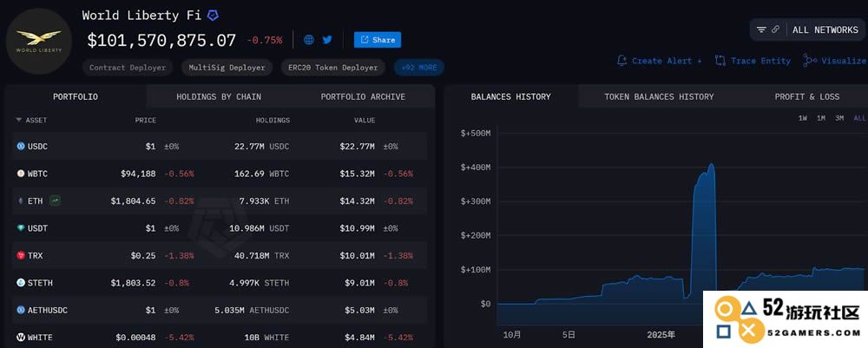Open the USDC asset name
The image size is (868, 348).
(x=37, y=147)
